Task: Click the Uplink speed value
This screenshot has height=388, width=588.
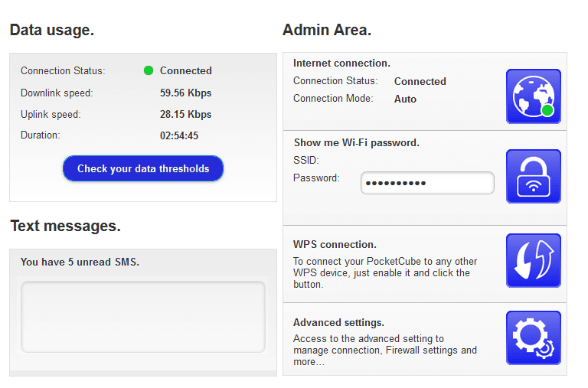Action: [185, 114]
